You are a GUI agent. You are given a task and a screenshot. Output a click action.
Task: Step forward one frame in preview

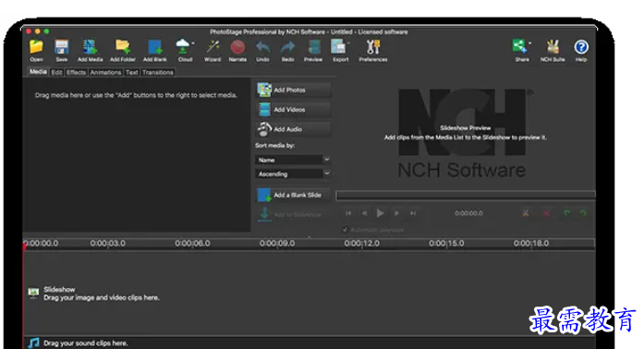(396, 213)
